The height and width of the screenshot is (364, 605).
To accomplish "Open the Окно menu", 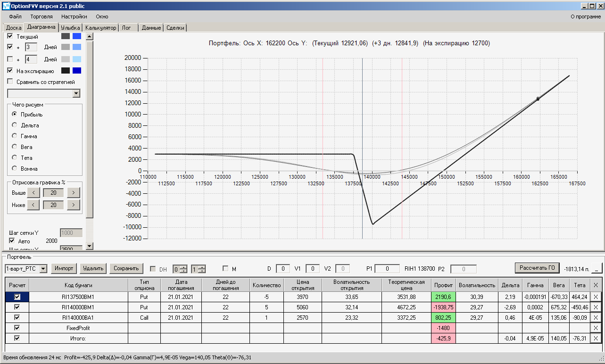I will point(102,17).
